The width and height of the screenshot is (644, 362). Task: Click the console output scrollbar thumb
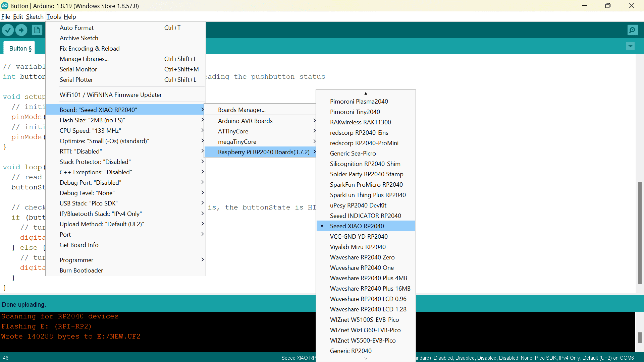640,338
